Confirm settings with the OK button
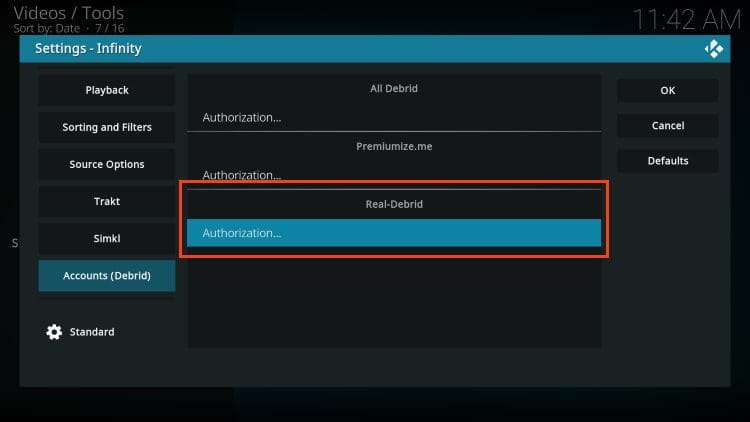The width and height of the screenshot is (750, 422). tap(668, 90)
